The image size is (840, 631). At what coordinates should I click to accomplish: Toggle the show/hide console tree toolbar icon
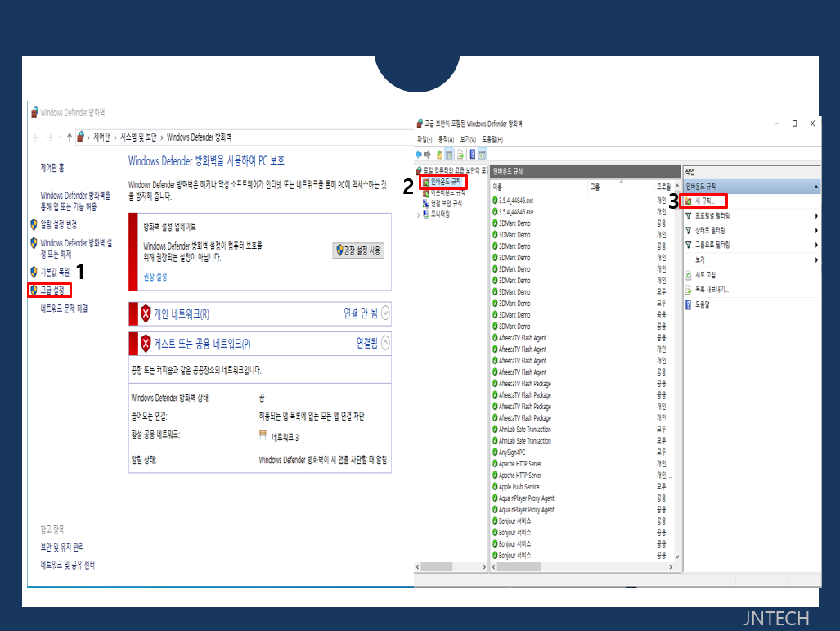[x=450, y=155]
